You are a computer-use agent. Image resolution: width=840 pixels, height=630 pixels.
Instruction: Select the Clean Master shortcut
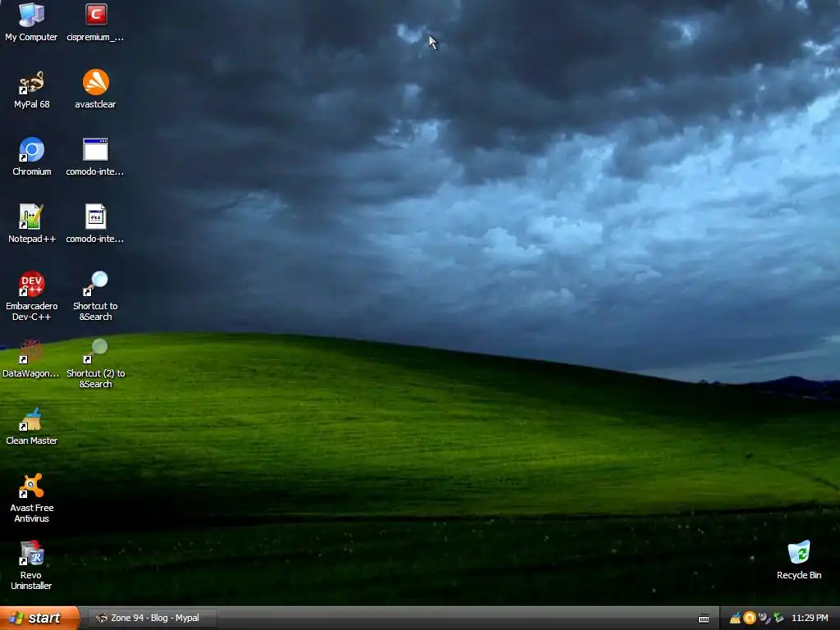(32, 427)
